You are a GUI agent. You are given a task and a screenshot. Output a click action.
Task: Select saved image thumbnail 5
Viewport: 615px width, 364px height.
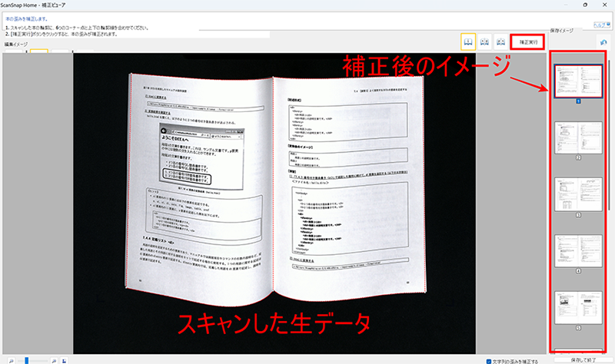578,308
